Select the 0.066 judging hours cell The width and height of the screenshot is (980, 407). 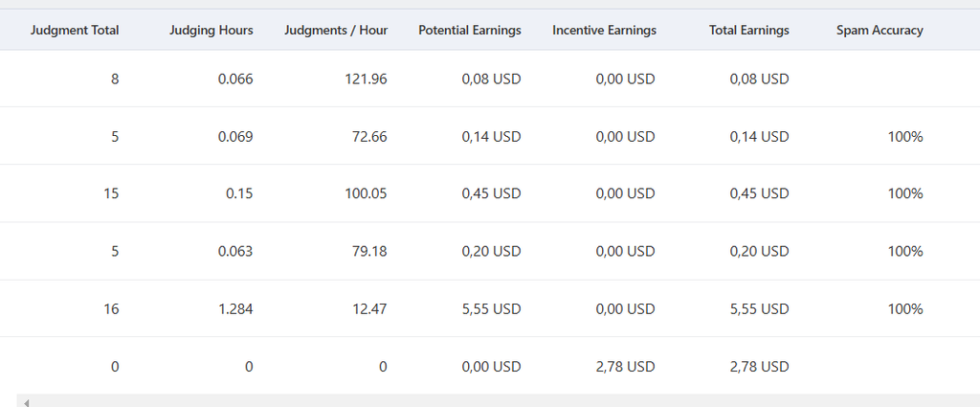pyautogui.click(x=235, y=79)
